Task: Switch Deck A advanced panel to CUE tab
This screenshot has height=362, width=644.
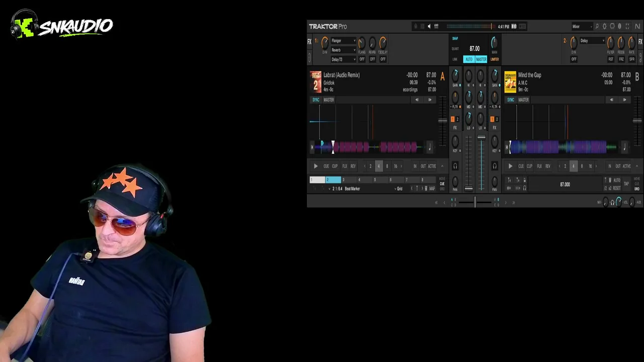Action: coord(442,184)
